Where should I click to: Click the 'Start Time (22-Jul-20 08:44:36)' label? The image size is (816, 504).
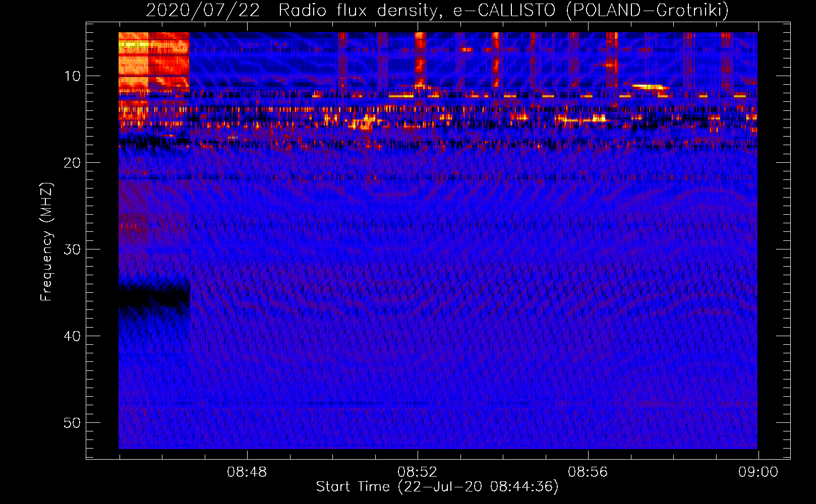(x=437, y=487)
